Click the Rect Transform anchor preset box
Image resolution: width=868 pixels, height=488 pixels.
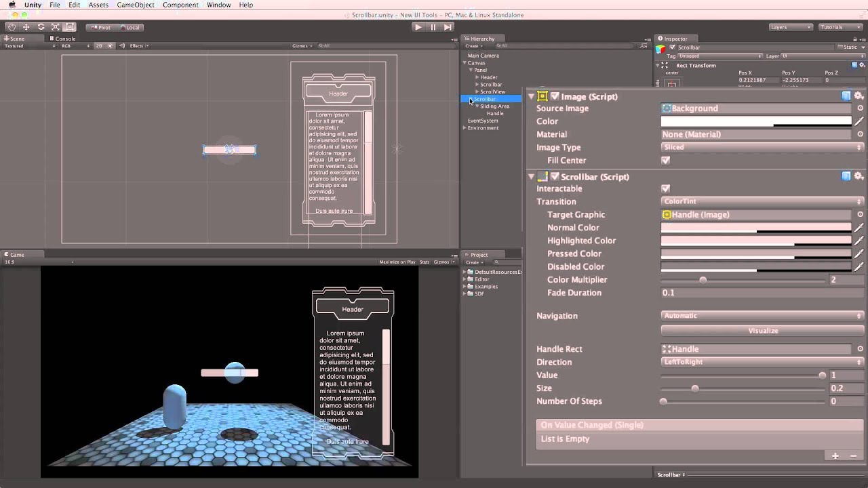coord(671,84)
